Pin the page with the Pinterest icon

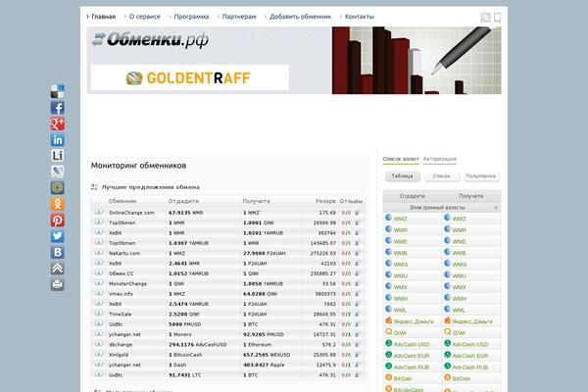coord(58,220)
